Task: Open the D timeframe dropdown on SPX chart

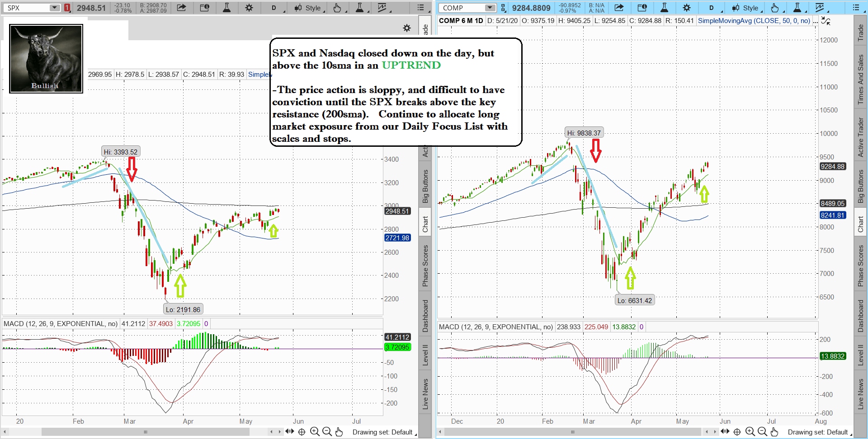Action: [274, 8]
